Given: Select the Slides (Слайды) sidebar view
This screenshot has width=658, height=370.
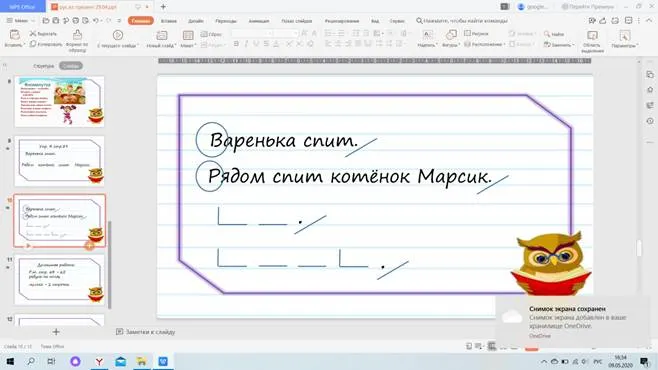Looking at the screenshot, I should coord(70,66).
